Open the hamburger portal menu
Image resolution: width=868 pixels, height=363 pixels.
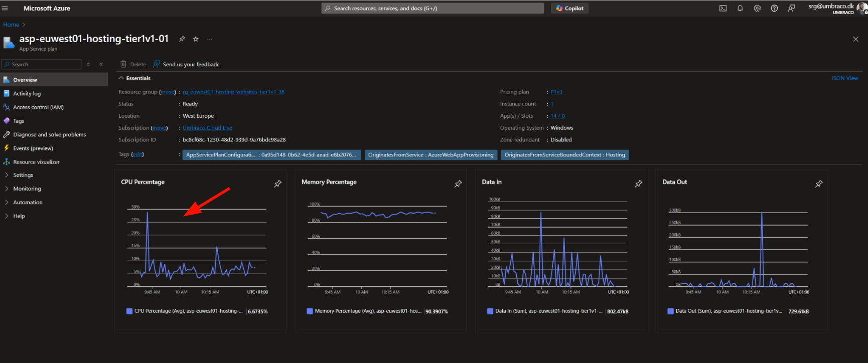coord(5,9)
